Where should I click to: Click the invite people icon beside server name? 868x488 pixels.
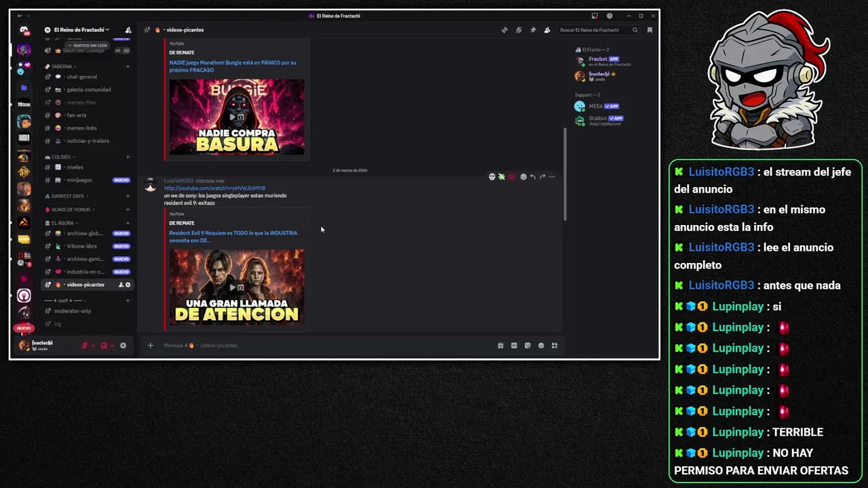[x=128, y=30]
